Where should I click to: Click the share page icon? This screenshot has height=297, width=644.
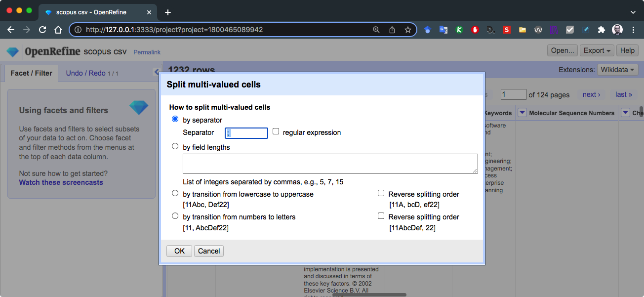point(392,30)
